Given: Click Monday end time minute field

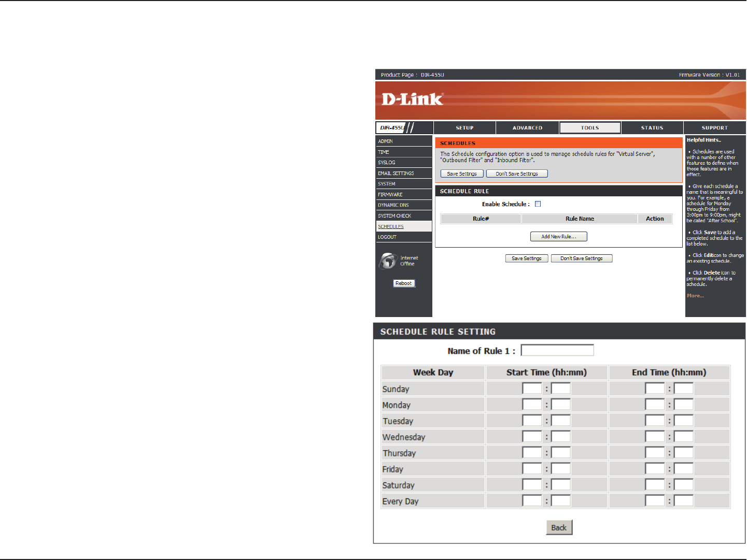Looking at the screenshot, I should (x=684, y=405).
